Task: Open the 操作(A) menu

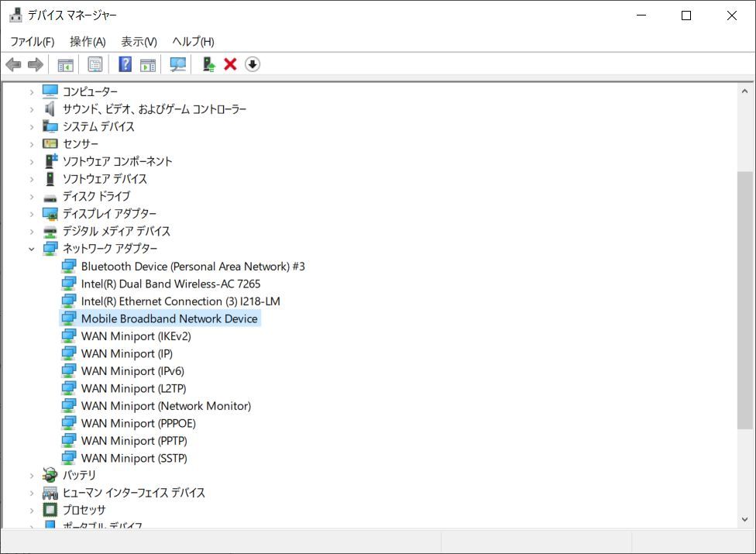Action: (x=88, y=41)
